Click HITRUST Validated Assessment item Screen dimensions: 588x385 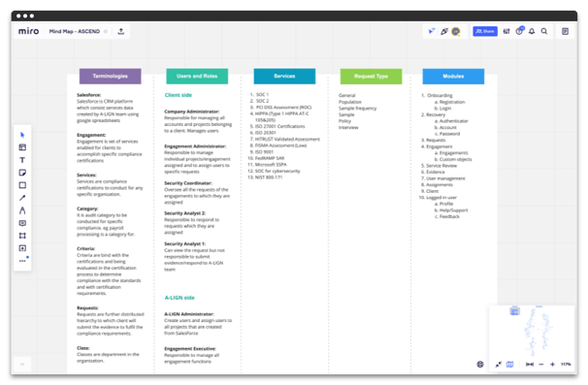pos(287,139)
